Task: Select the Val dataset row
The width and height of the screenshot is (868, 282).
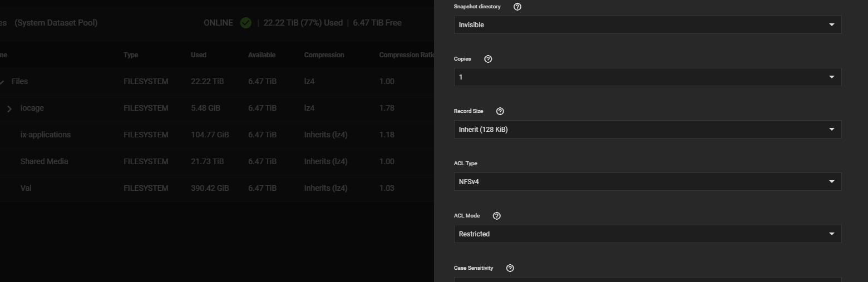Action: (x=217, y=188)
